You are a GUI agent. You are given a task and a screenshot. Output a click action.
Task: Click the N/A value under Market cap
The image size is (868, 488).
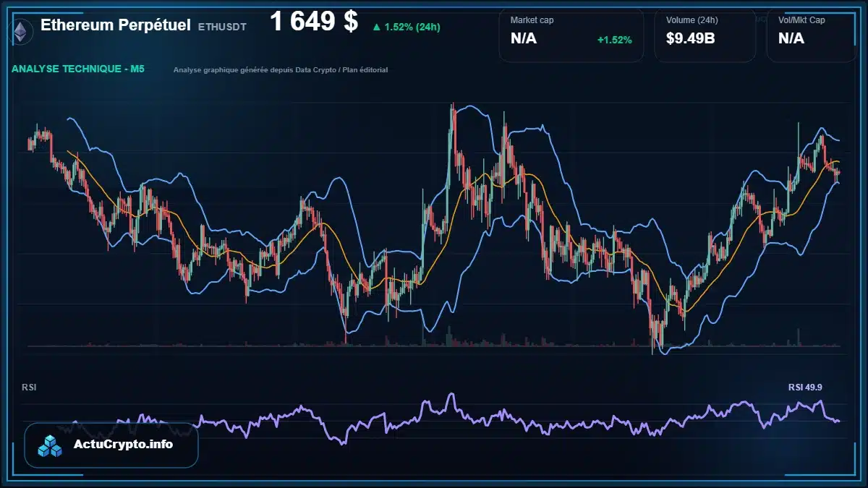[524, 38]
